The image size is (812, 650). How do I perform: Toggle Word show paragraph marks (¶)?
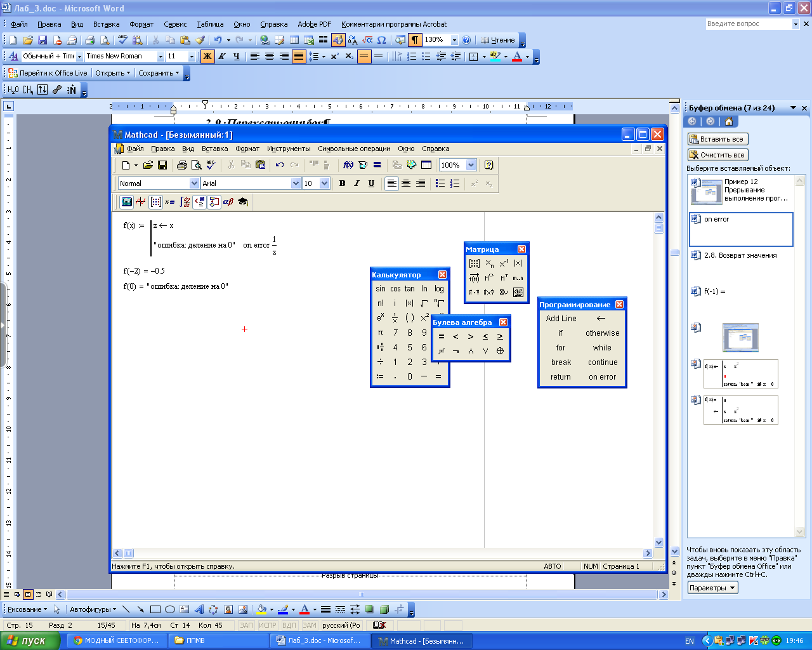415,40
